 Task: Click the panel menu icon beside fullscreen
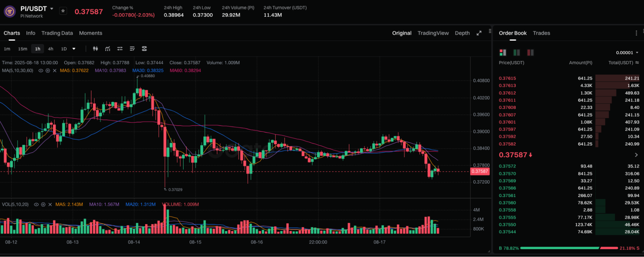point(490,31)
